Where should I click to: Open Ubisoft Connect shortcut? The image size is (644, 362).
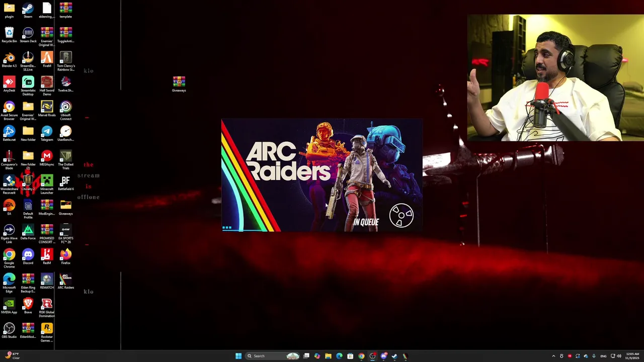(x=65, y=111)
